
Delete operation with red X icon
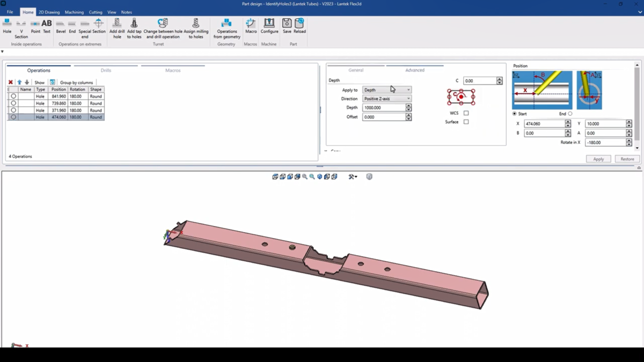11,82
